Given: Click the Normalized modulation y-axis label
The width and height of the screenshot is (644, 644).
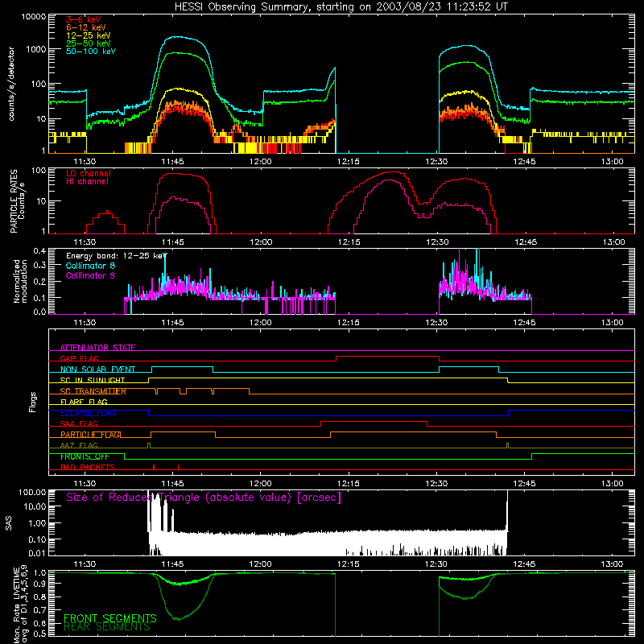Looking at the screenshot, I should (x=20, y=281).
